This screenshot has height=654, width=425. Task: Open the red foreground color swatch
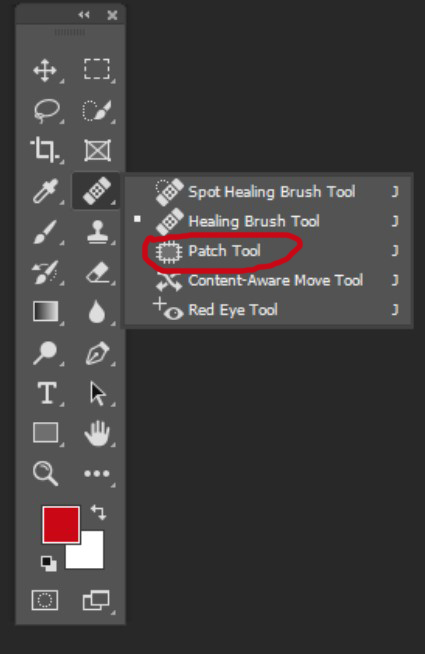60,525
